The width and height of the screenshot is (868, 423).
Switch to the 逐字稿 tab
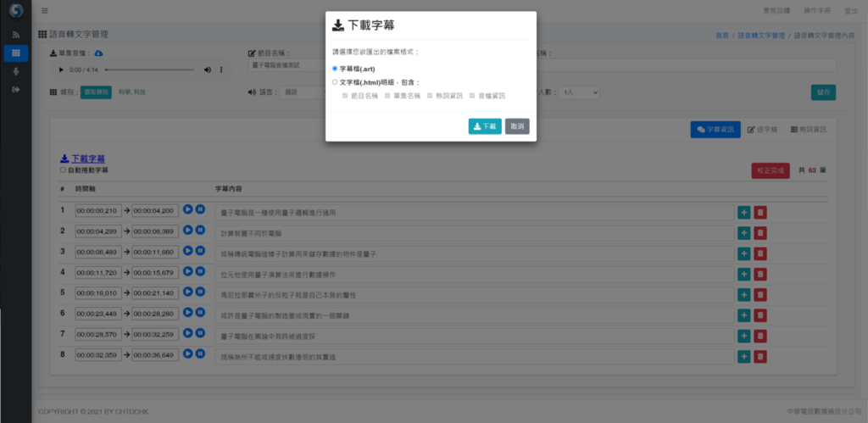click(x=762, y=129)
